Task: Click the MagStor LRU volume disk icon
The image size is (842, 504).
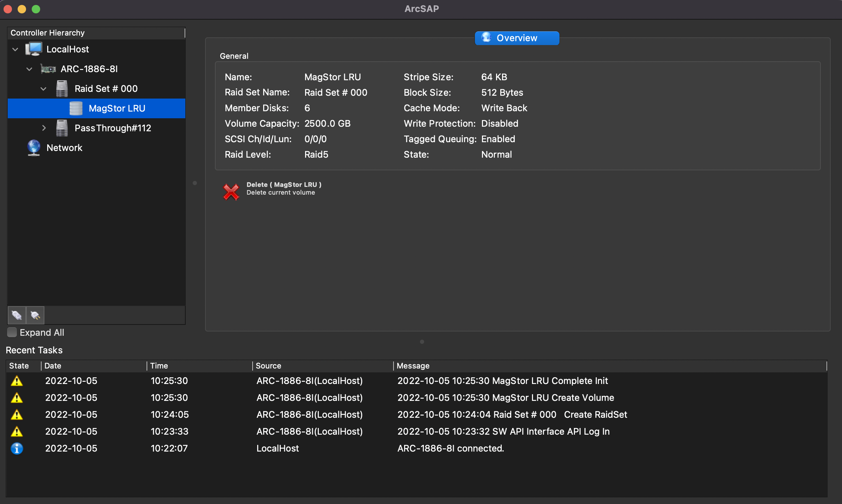Action: (76, 108)
